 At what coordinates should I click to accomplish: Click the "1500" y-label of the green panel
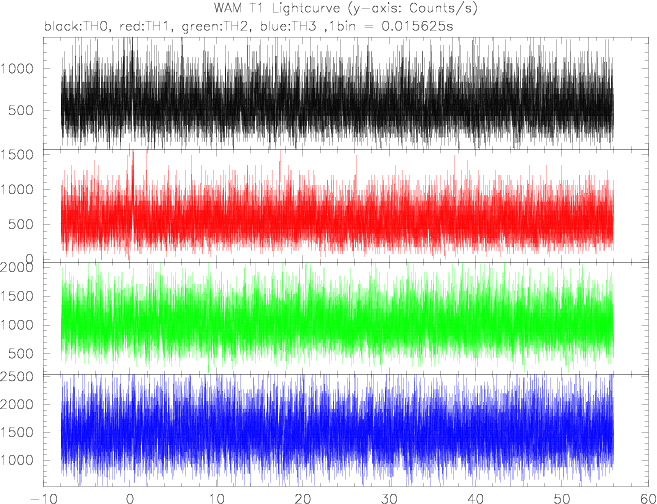[x=16, y=296]
